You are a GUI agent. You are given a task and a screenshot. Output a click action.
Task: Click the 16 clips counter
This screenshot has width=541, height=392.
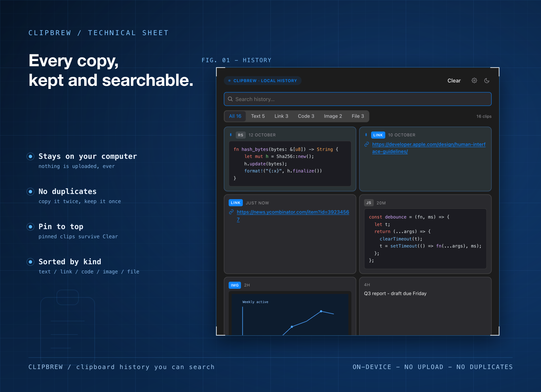tap(484, 116)
